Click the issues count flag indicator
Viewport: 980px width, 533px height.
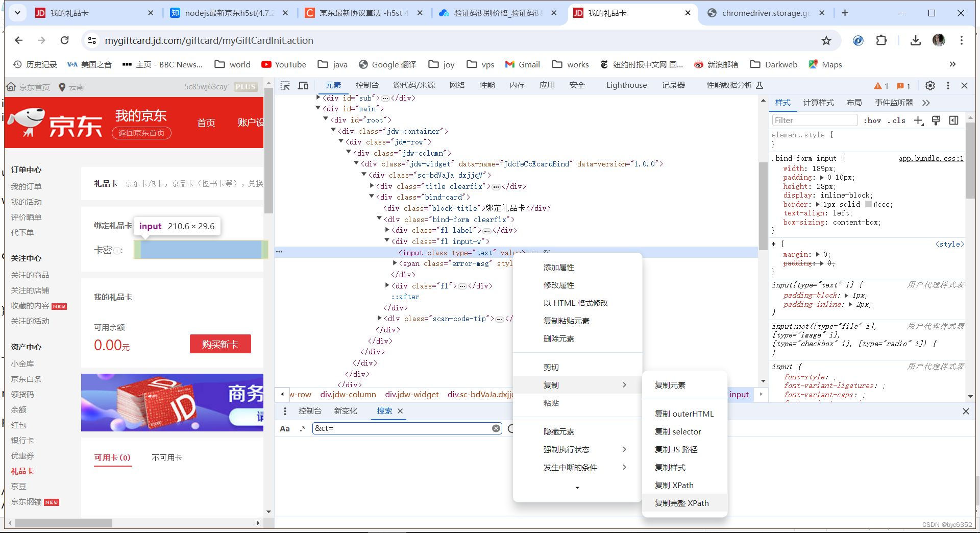tap(904, 86)
